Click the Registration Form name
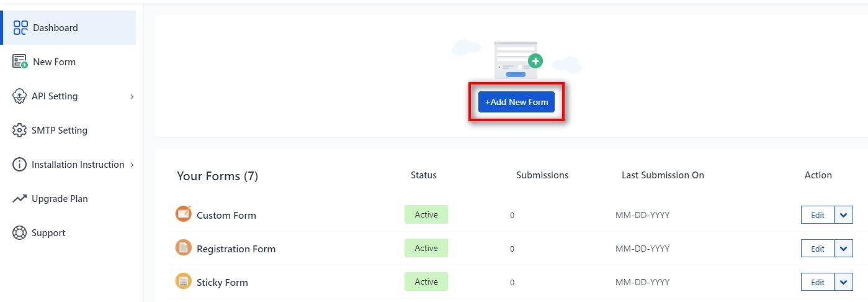Viewport: 868px width, 302px height. pos(236,249)
